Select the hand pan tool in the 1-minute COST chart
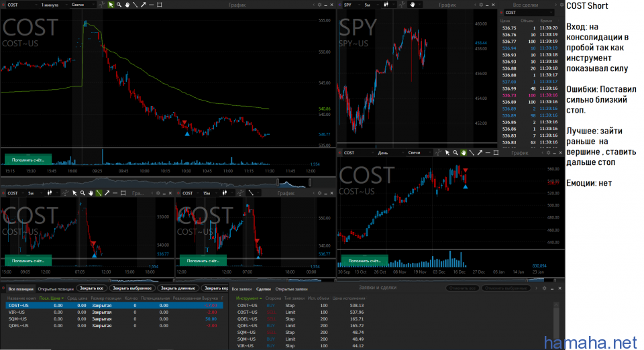Screen dimensions: 644x350 (127, 5)
